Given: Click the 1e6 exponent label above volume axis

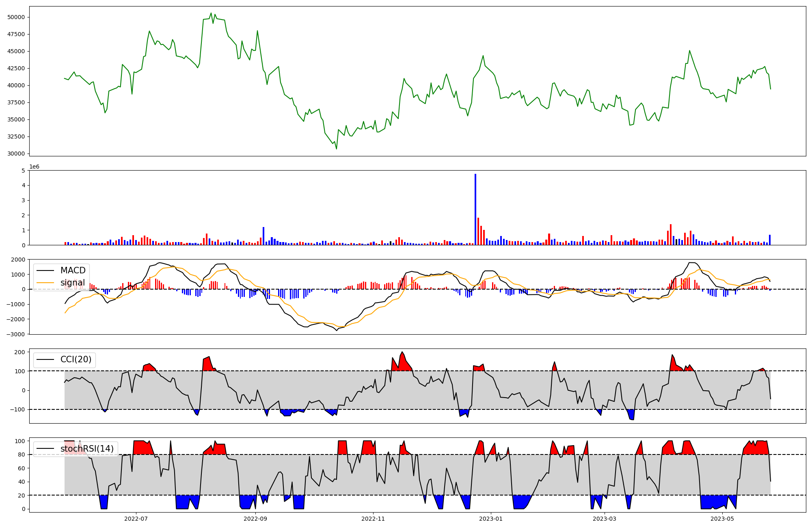Looking at the screenshot, I should (34, 167).
